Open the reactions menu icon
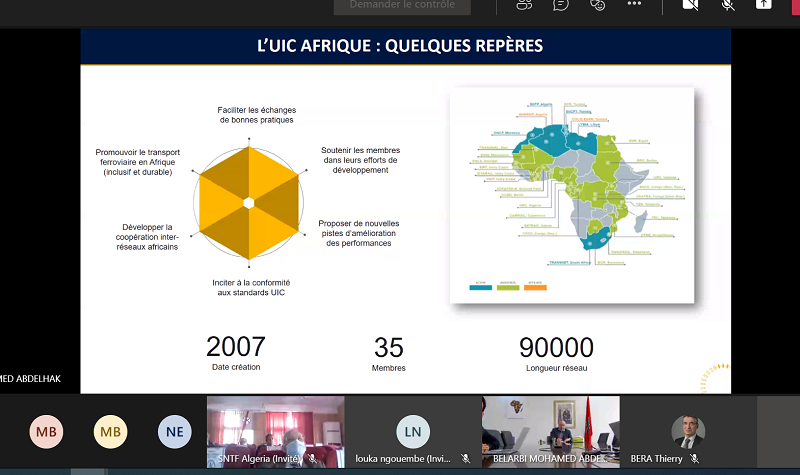 pos(598,5)
